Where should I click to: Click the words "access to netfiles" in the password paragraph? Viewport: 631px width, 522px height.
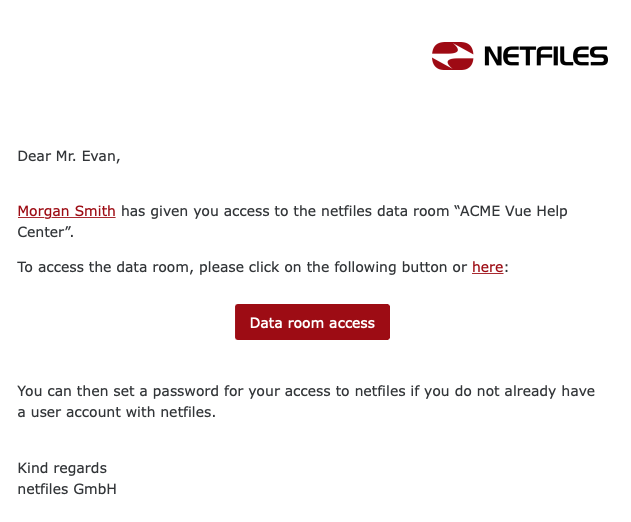[345, 391]
